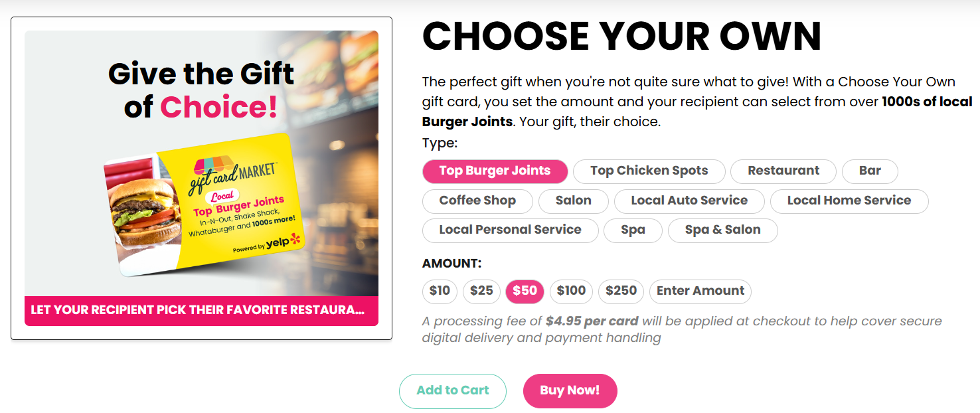Select the Restaurant gift card type
Viewport: 980px width, 413px height.
point(783,171)
